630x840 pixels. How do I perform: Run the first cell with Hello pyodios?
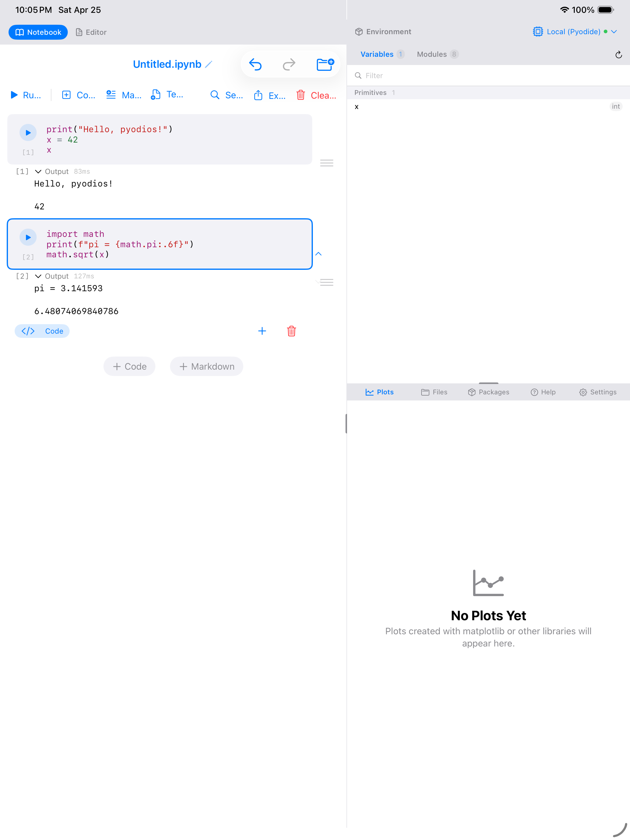point(28,132)
